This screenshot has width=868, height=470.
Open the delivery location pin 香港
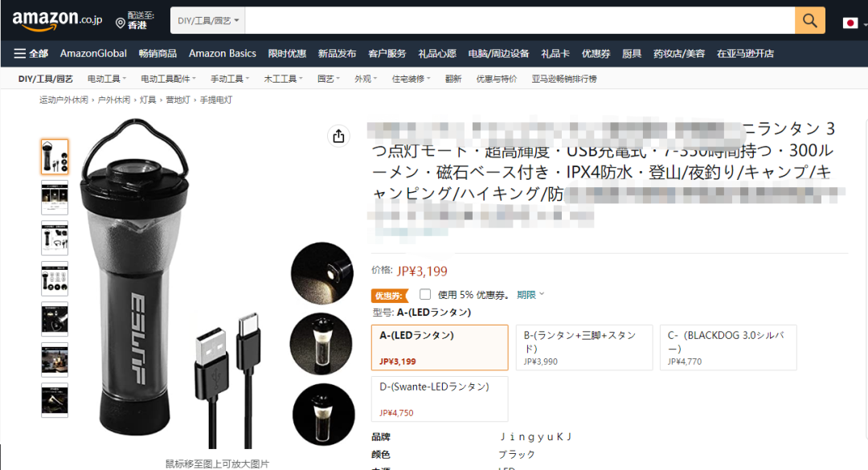pyautogui.click(x=135, y=20)
